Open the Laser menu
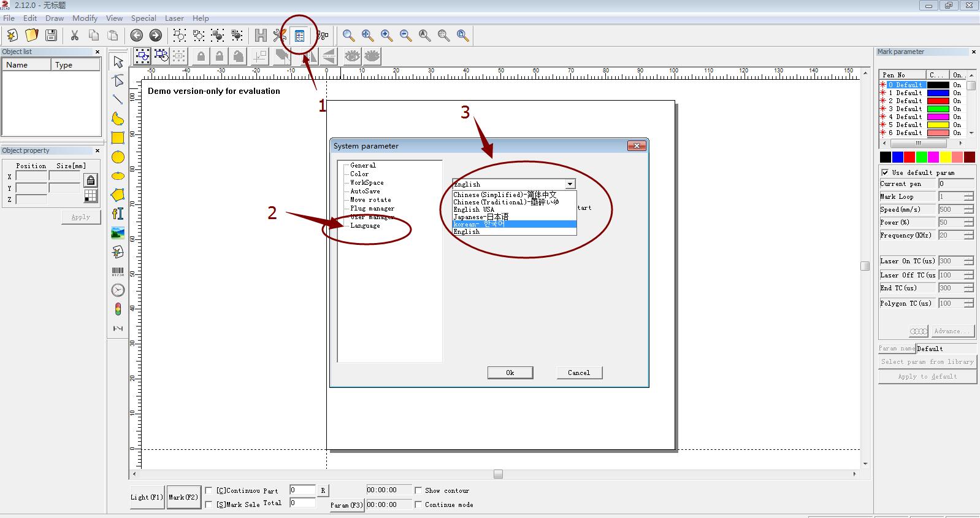This screenshot has height=518, width=980. click(174, 18)
